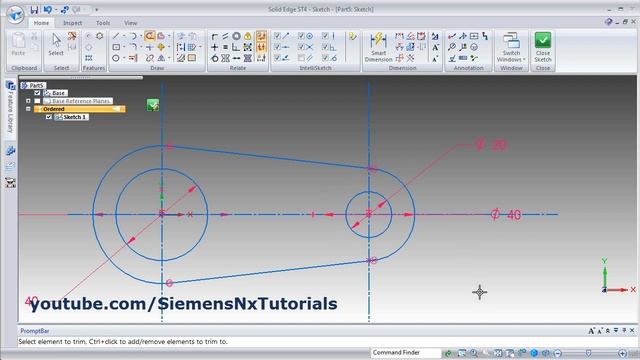Select the Ordered tree item
Image resolution: width=640 pixels, height=360 pixels.
click(x=80, y=109)
